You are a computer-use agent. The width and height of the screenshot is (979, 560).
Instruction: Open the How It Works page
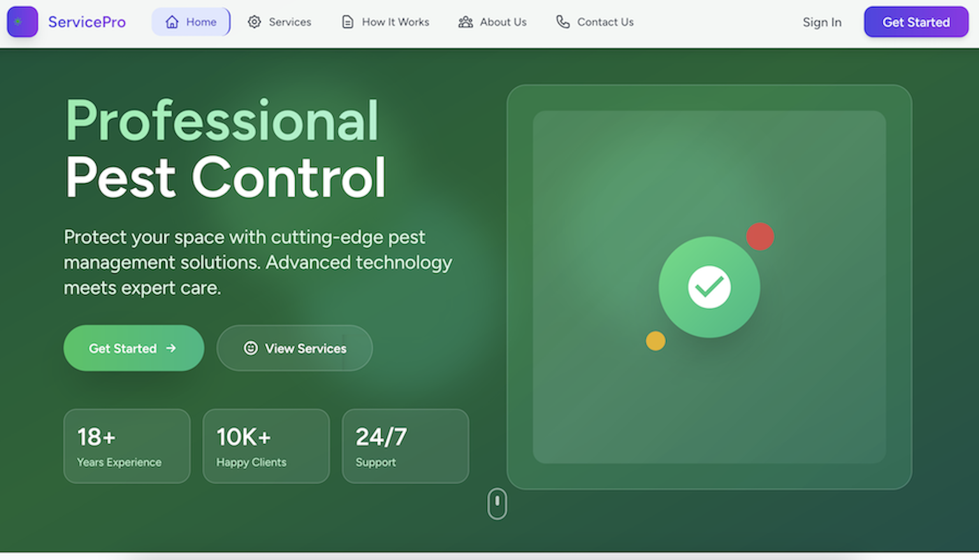[x=395, y=22]
